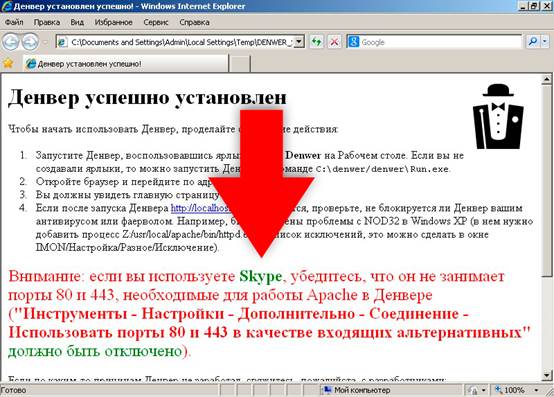The image size is (554, 397).
Task: Open the zoom level 100% control
Action: click(510, 390)
